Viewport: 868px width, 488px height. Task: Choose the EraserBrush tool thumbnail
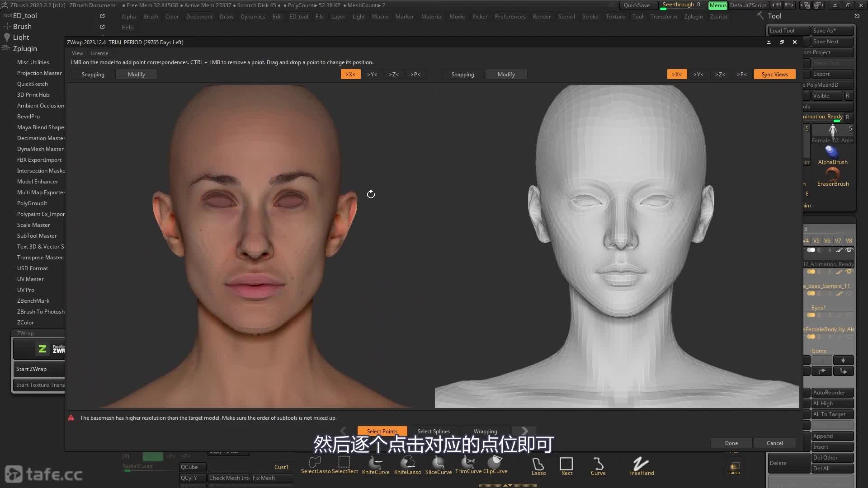[833, 175]
